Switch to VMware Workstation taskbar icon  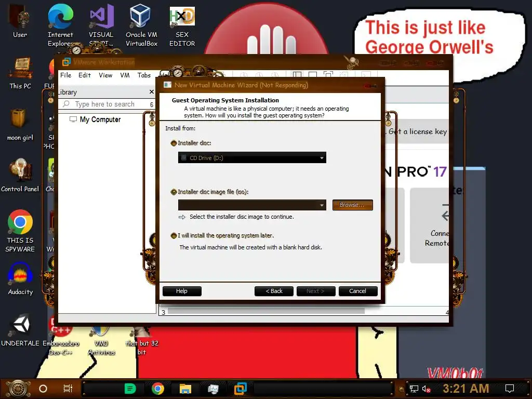click(240, 389)
